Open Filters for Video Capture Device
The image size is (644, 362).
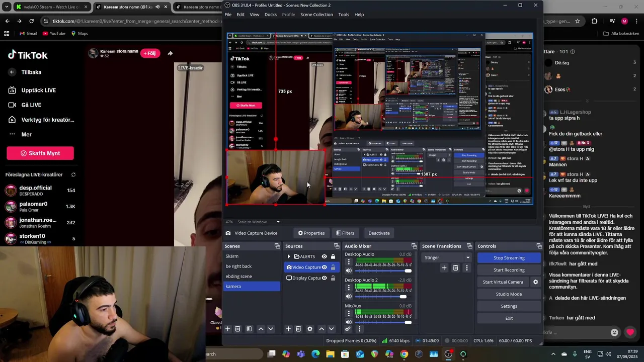345,233
